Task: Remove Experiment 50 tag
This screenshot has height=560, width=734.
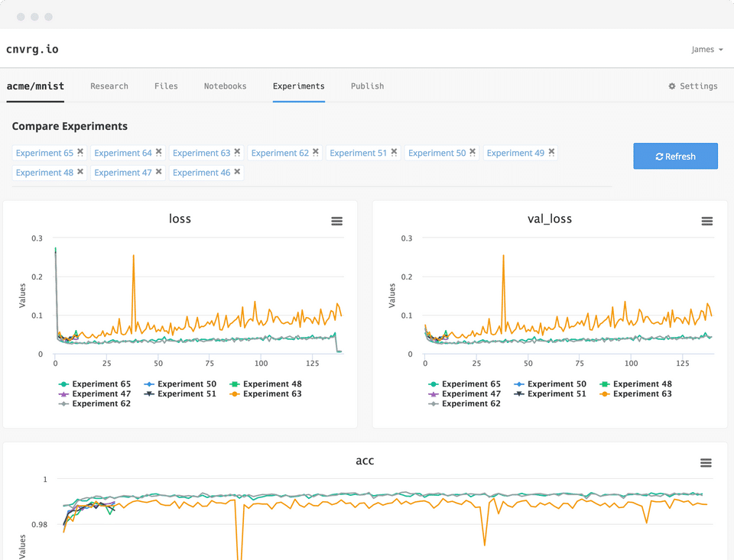Action: [x=473, y=152]
